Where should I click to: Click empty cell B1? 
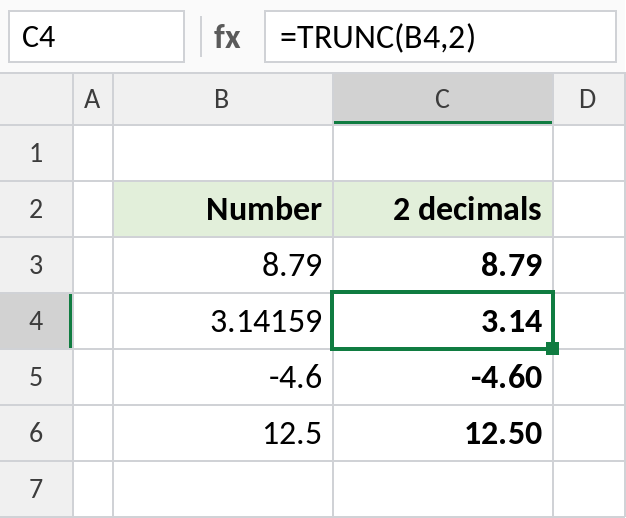pyautogui.click(x=223, y=153)
